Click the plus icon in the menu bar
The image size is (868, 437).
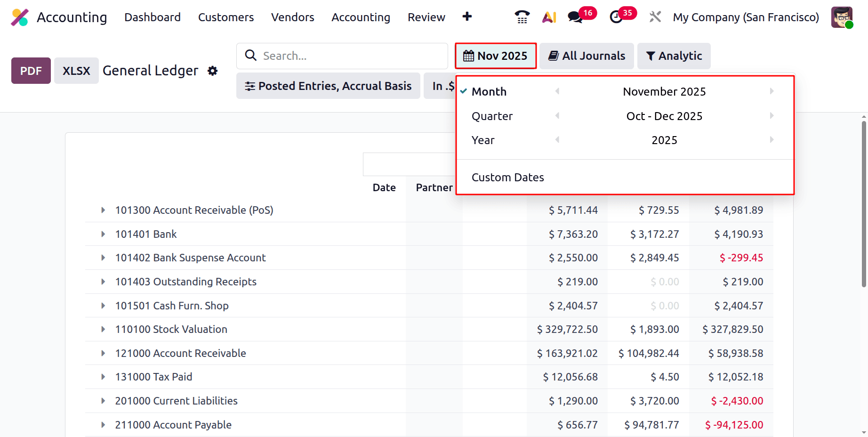[467, 17]
